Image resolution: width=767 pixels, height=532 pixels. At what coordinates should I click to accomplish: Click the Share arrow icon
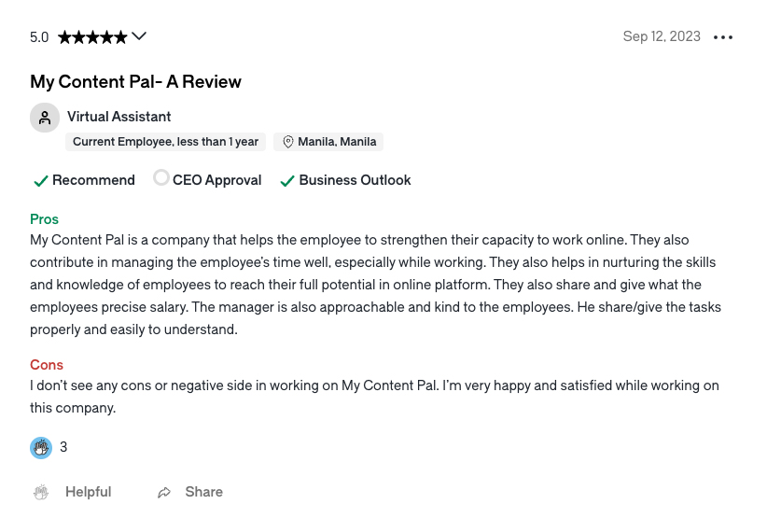164,493
